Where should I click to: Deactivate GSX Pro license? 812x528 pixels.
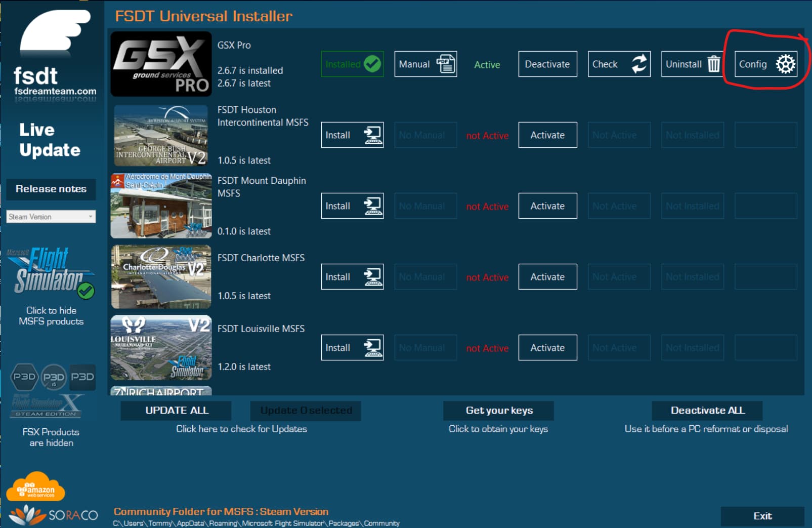coord(547,64)
